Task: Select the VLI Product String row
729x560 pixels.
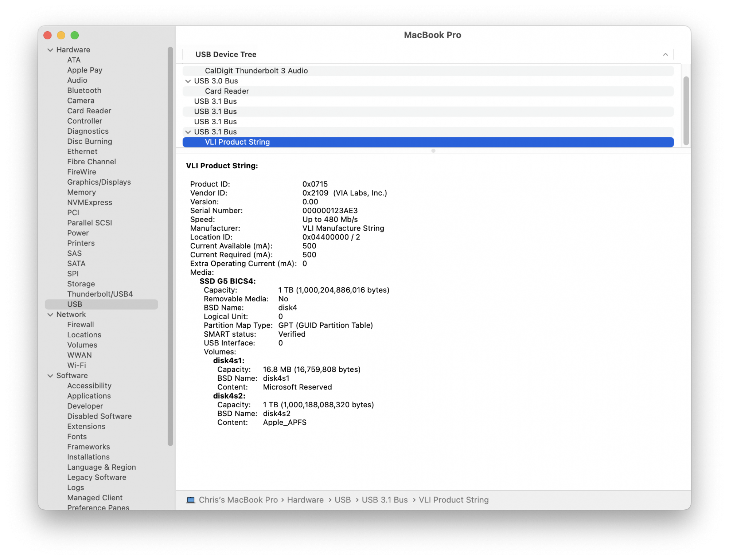Action: 237,142
